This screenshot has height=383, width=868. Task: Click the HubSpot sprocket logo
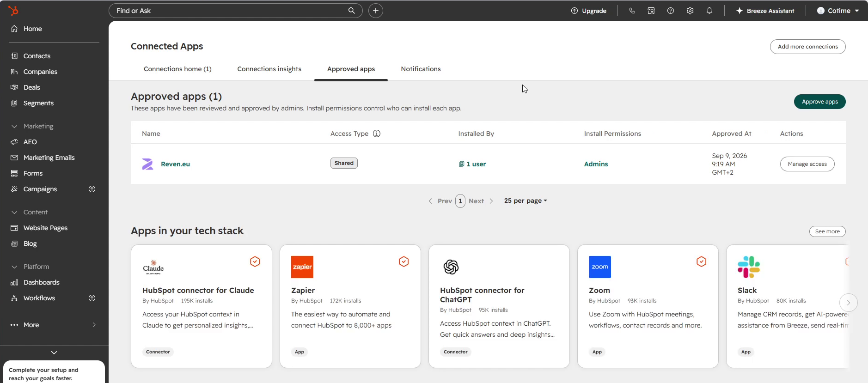(13, 10)
